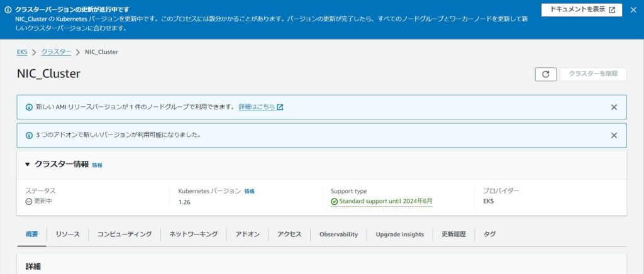Viewport: 644px width, 274px height.
Task: Click 情報 link next to Kubernetes バージョン
Action: [x=249, y=191]
